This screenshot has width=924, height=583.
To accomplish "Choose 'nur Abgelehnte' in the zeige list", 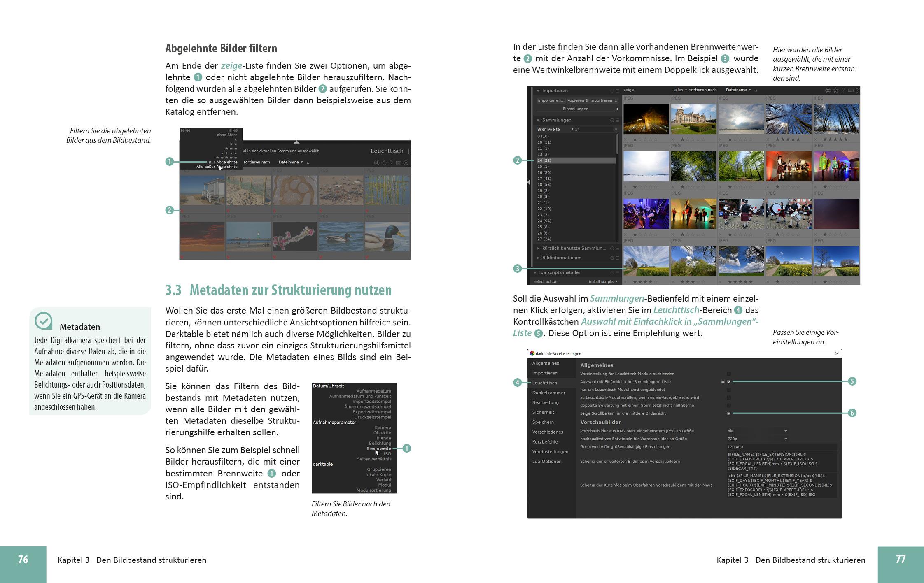I will coord(223,162).
